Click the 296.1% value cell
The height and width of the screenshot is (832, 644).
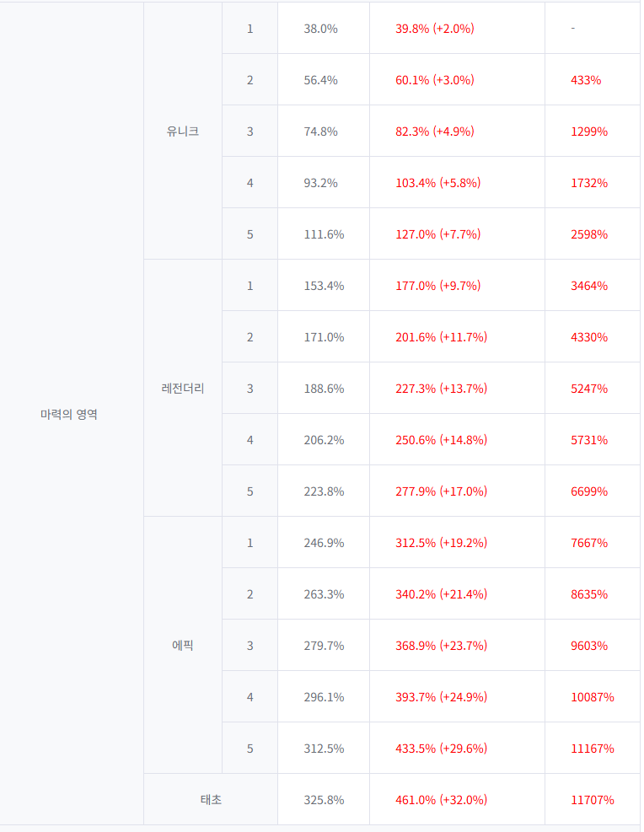[x=324, y=697]
